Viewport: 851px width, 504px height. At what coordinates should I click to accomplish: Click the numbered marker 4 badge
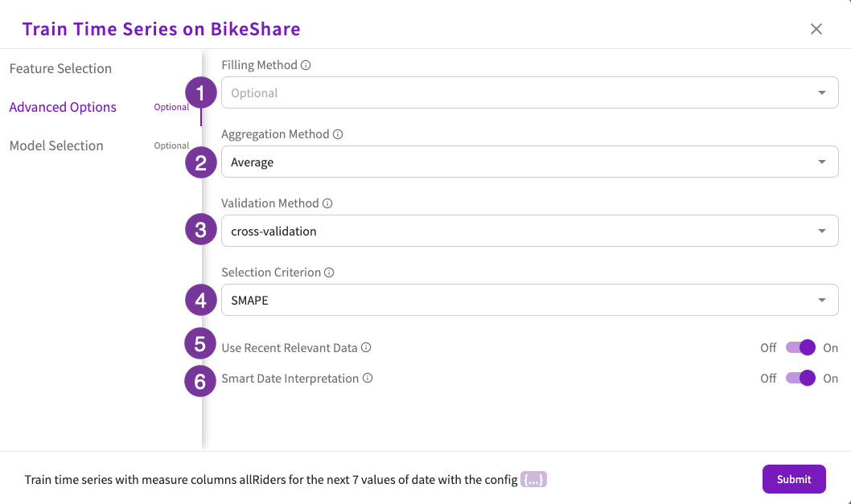click(x=201, y=300)
